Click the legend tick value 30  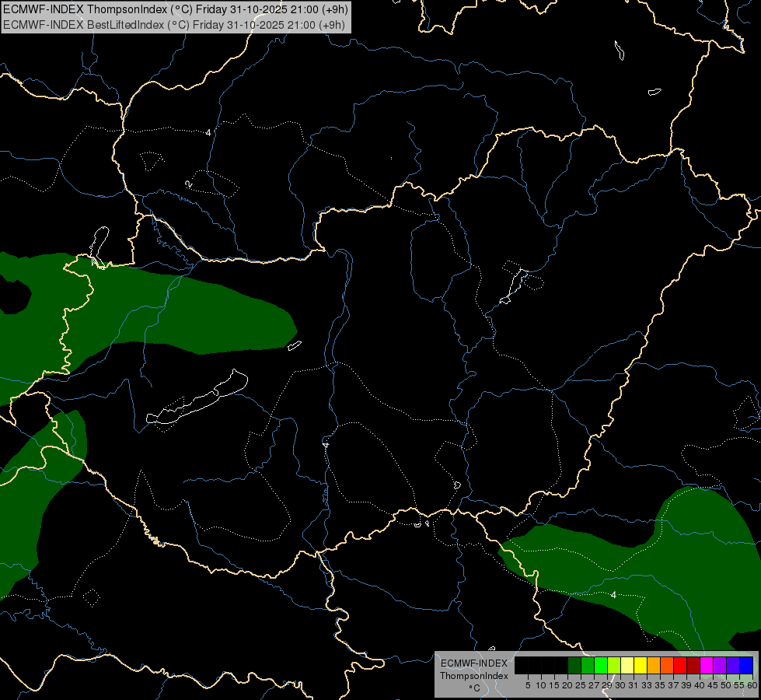(621, 685)
